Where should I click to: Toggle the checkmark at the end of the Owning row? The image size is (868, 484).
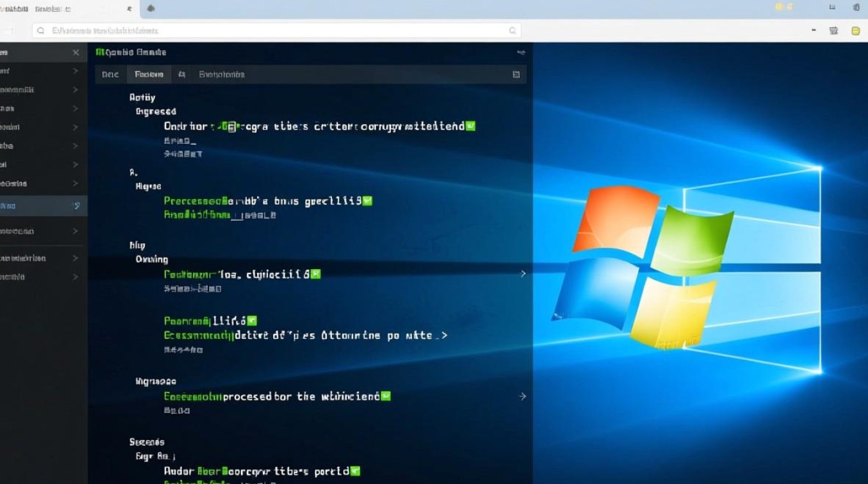315,273
